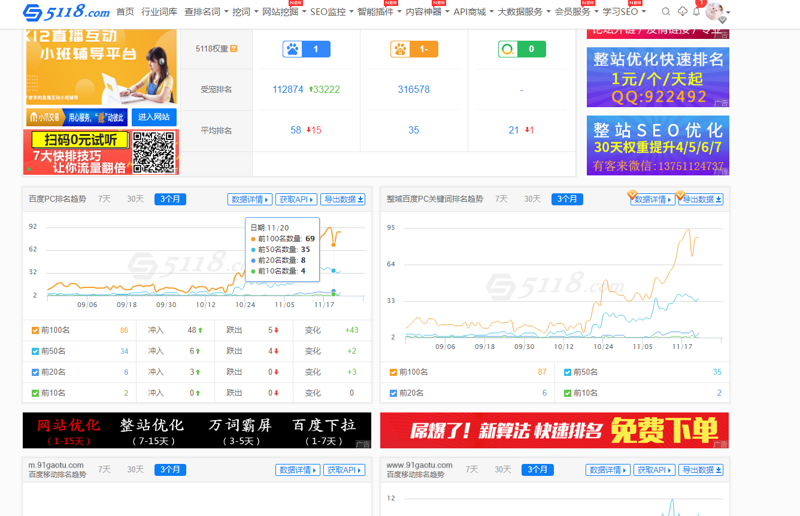Go to 首页 in the top nav
The image size is (800, 516).
125,11
